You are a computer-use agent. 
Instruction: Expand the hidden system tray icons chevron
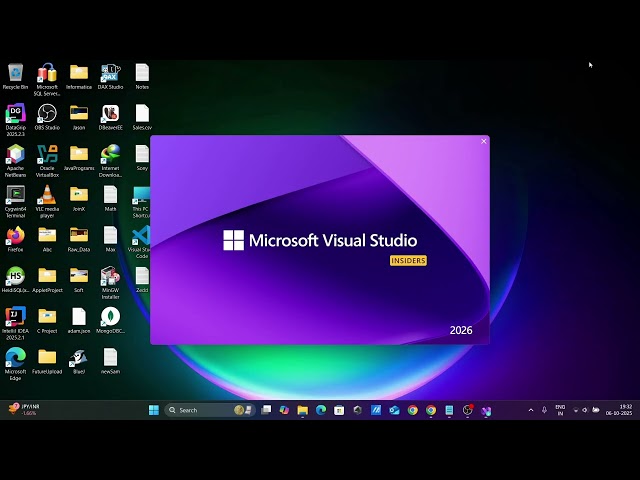[x=531, y=410]
